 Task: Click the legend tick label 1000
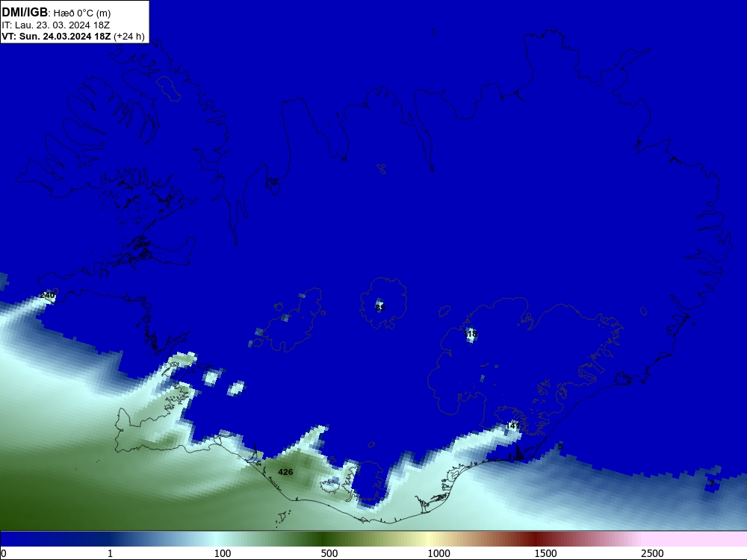pos(438,553)
